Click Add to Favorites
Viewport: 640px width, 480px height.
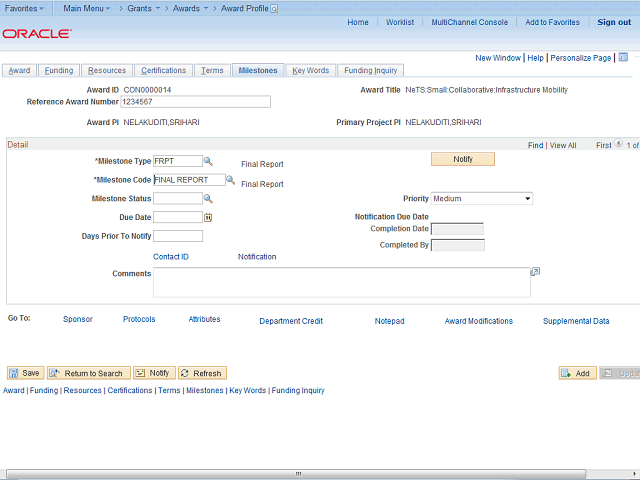(x=552, y=22)
